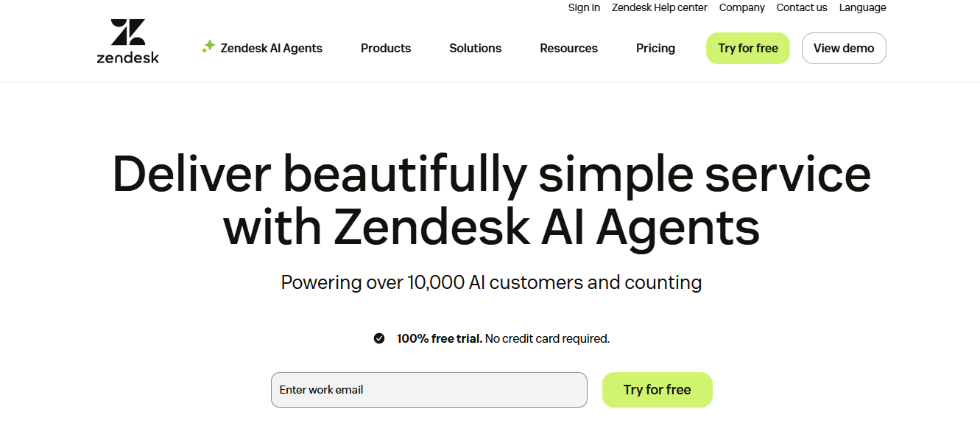This screenshot has height=429, width=980.
Task: Select Zendesk AI Agents in the navigation
Action: tap(269, 48)
